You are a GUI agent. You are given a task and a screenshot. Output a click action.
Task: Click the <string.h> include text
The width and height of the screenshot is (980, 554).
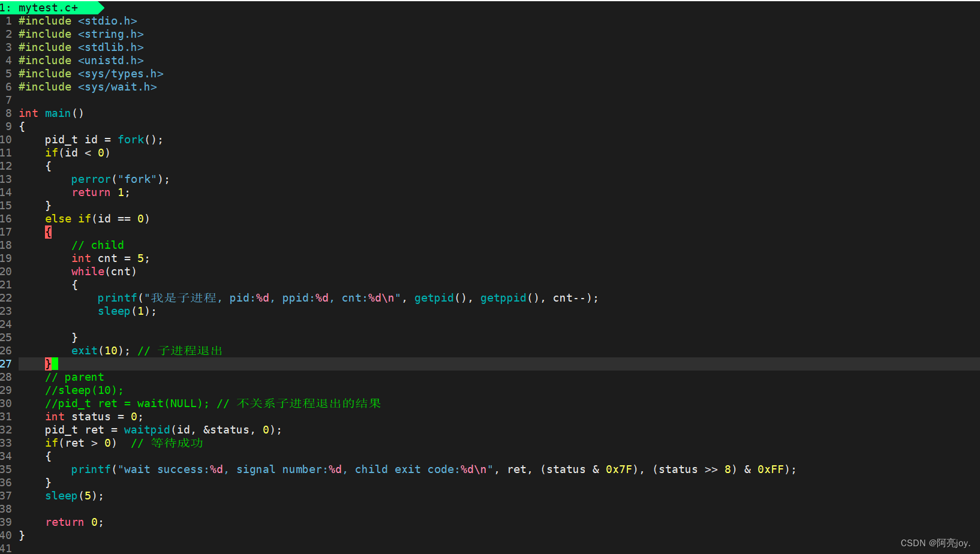[111, 34]
